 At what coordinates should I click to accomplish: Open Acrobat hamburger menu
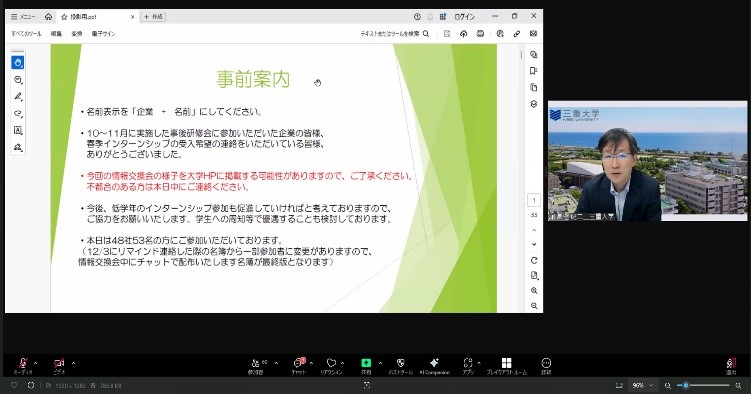(23, 17)
